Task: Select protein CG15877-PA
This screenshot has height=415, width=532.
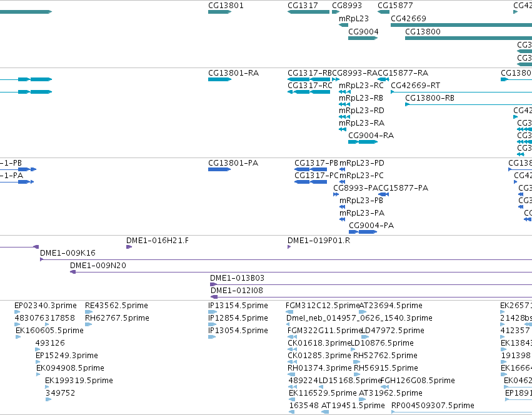Action: pyautogui.click(x=383, y=194)
